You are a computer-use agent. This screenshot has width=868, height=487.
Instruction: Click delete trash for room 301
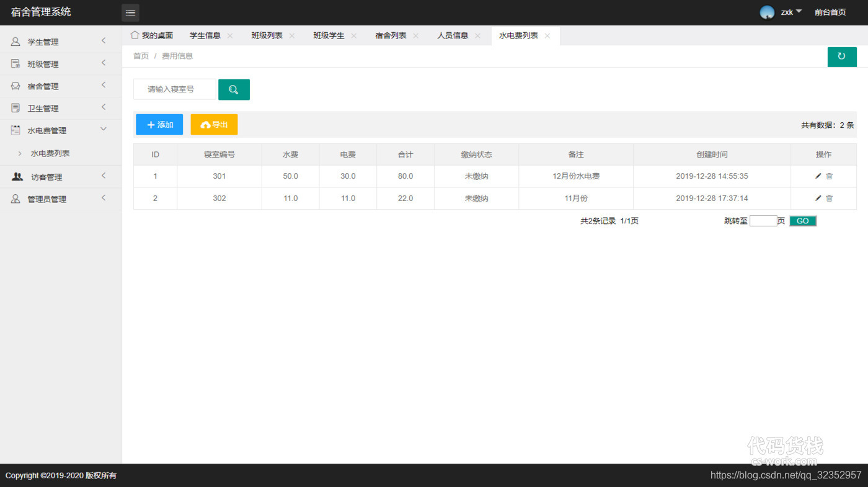[x=830, y=176]
